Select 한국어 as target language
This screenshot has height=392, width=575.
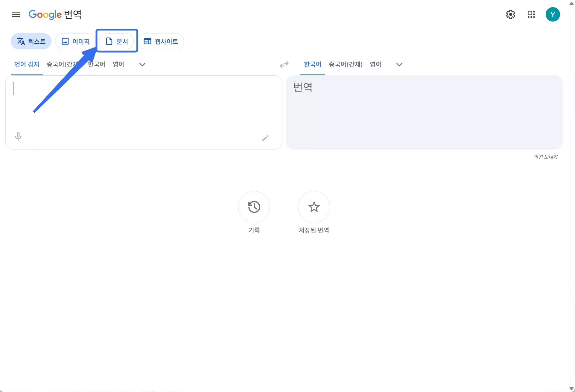click(313, 64)
